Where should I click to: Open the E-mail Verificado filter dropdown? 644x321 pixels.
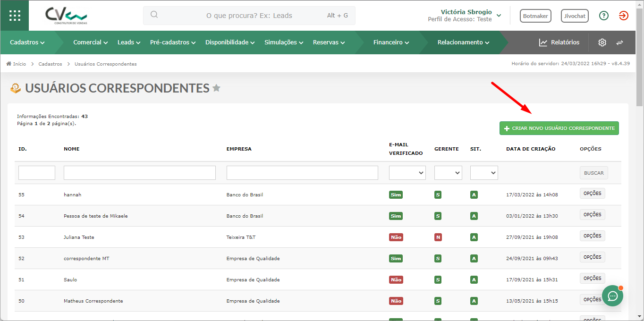407,173
